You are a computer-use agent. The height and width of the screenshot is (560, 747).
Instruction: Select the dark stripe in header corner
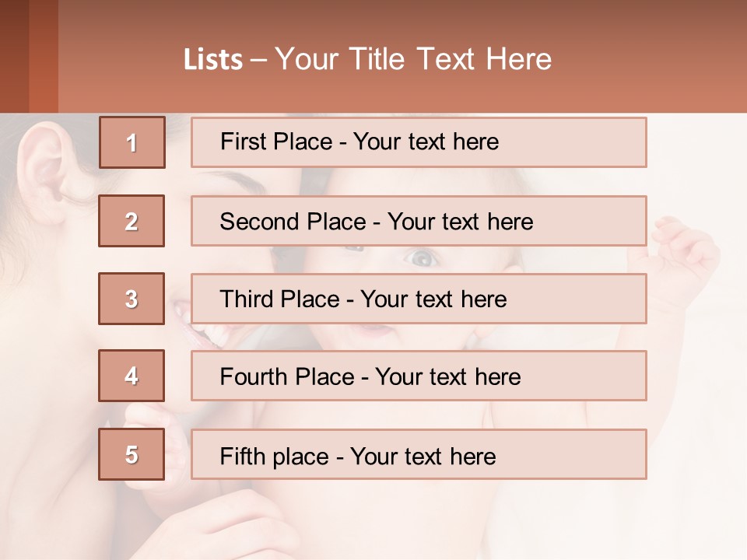coord(14,56)
